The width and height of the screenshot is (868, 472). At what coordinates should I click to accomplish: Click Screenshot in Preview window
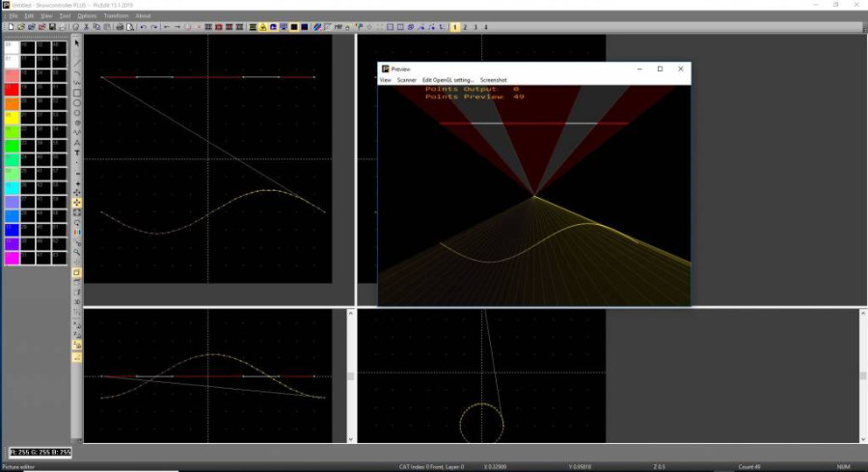493,80
